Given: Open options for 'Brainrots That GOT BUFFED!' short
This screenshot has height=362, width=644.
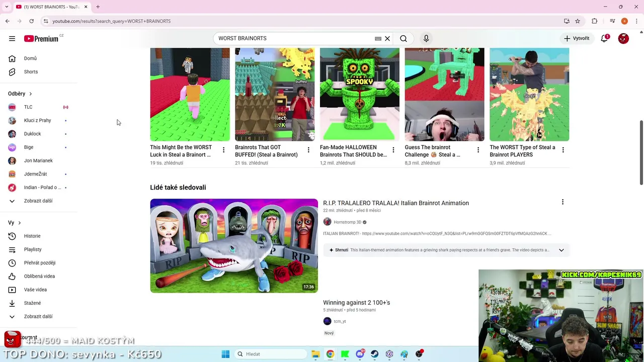Looking at the screenshot, I should (308, 150).
